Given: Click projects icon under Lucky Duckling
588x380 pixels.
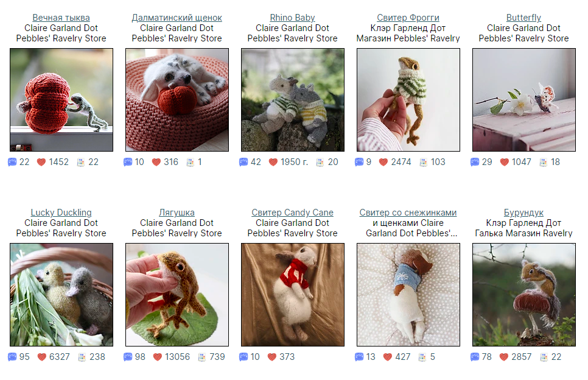Looking at the screenshot, I should (82, 357).
